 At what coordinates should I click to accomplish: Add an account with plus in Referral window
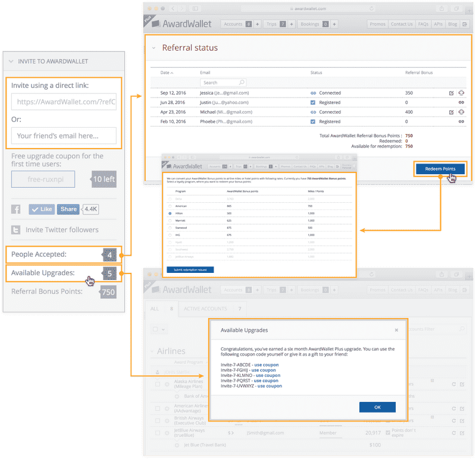257,24
